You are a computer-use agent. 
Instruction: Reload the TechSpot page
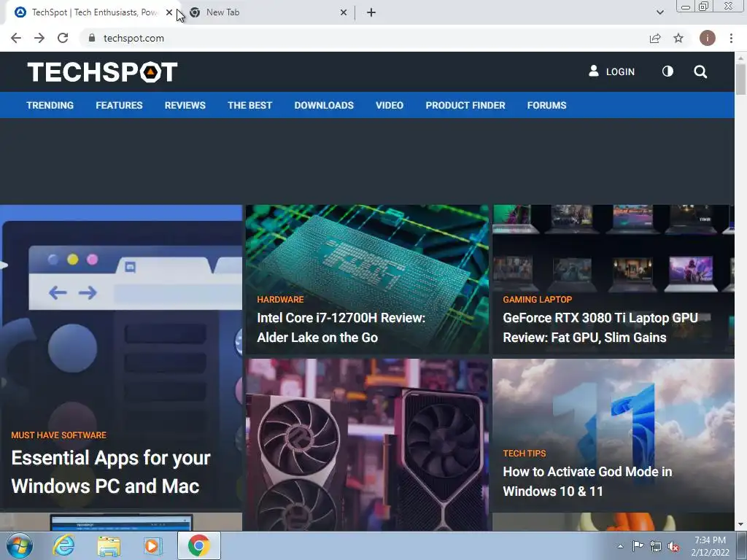pyautogui.click(x=63, y=38)
